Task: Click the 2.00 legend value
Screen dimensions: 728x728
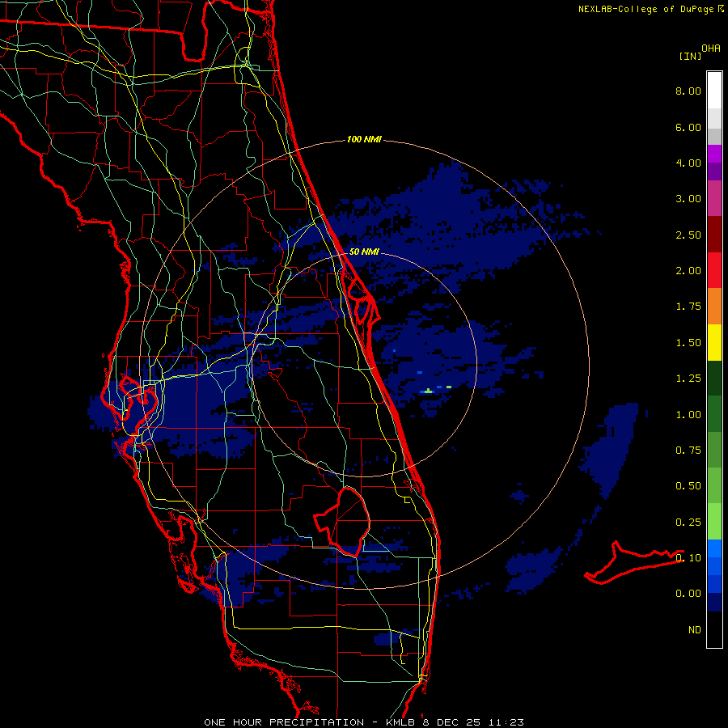Action: [x=688, y=271]
